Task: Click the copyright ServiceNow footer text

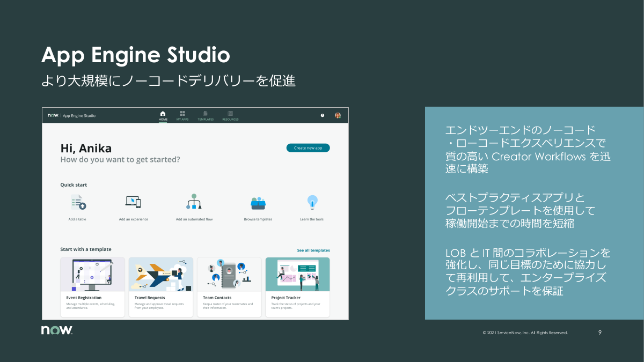Action: pyautogui.click(x=525, y=333)
